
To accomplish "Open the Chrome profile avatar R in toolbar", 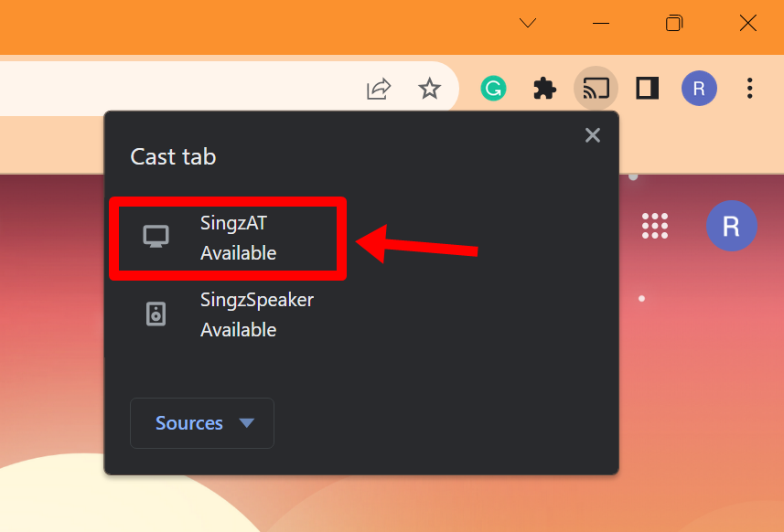I will [x=699, y=89].
